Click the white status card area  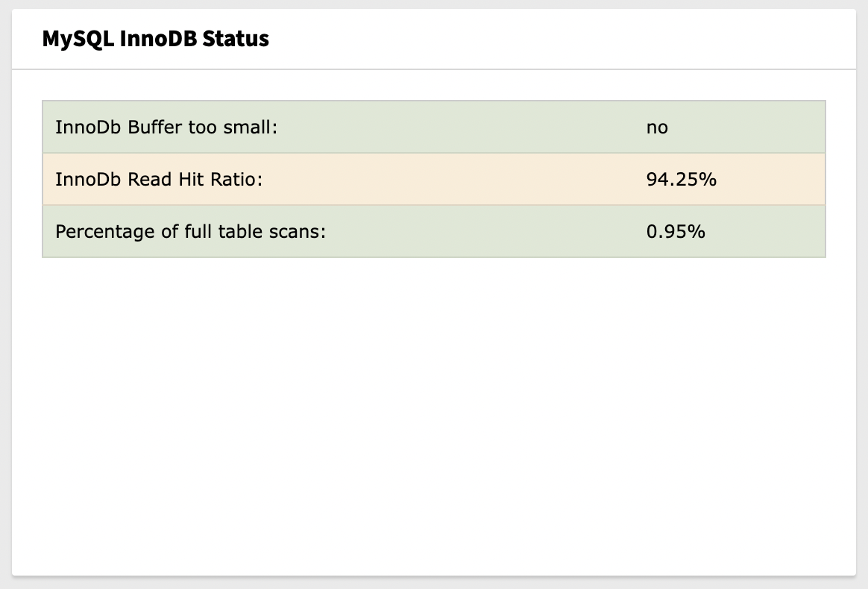(434, 410)
